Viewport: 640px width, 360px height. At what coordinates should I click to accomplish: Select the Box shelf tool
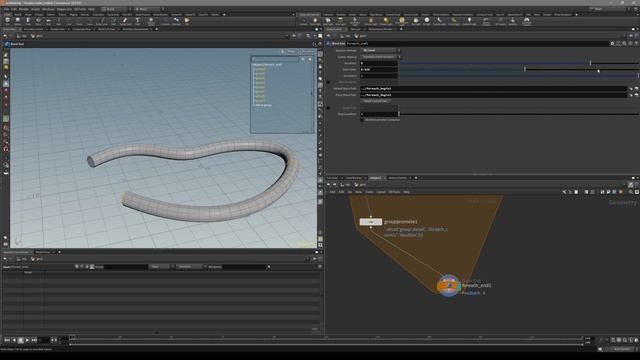tap(7, 21)
